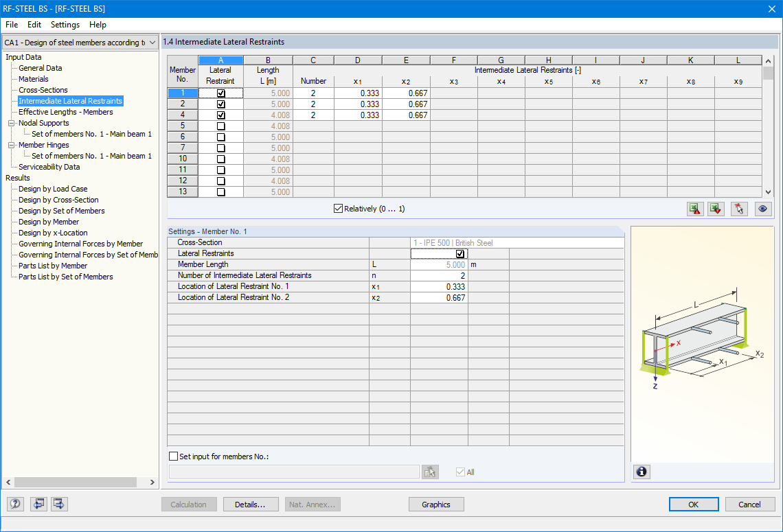Image resolution: width=783 pixels, height=532 pixels.
Task: Collapse the Nodal Supports tree node
Action: pyautogui.click(x=11, y=123)
